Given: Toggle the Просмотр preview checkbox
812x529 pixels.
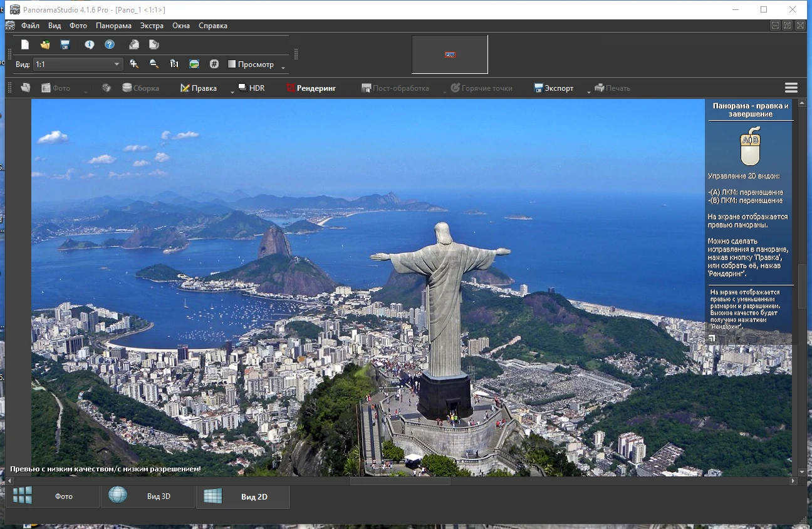Looking at the screenshot, I should click(232, 64).
